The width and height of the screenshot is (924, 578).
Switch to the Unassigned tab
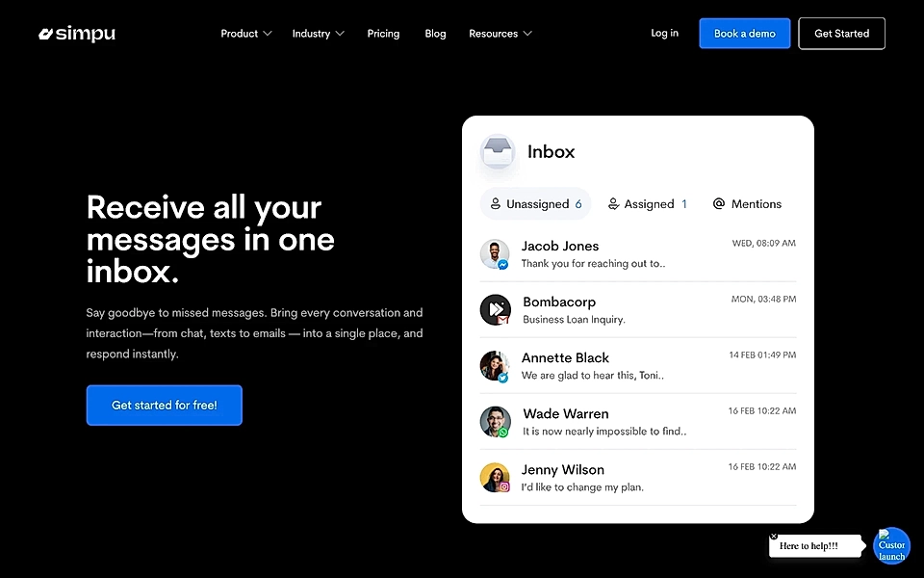(x=535, y=203)
